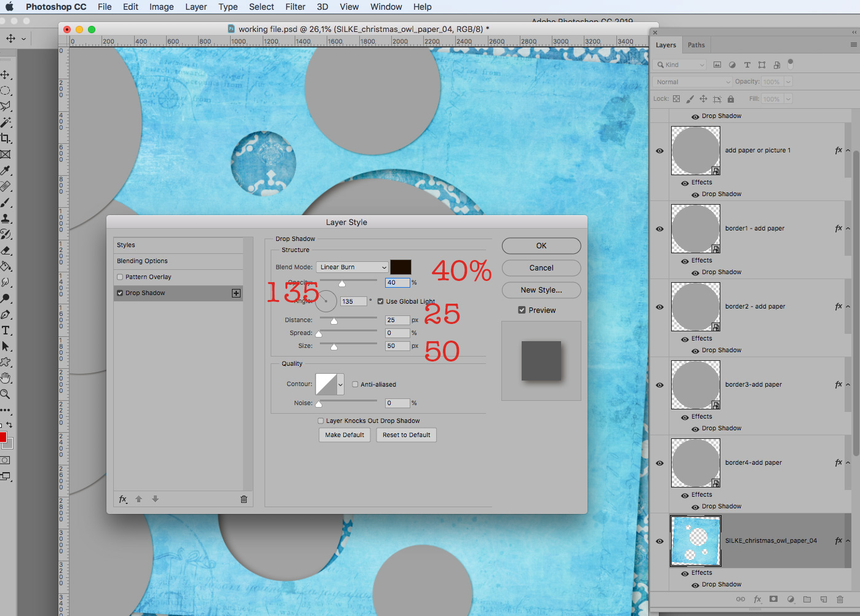Select the Frame tool
Viewport: 860px width, 616px height.
[6, 154]
